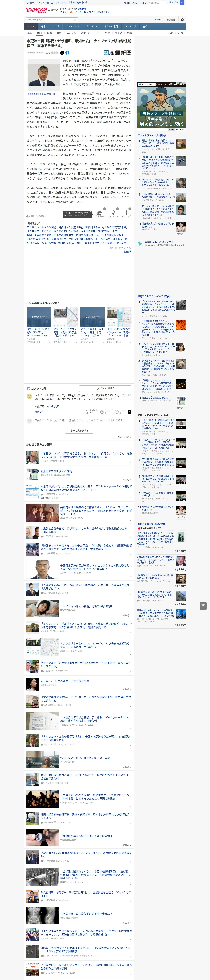
Task: Click the Yahoo! JAPAN ニュース logo
Action: 42,10
